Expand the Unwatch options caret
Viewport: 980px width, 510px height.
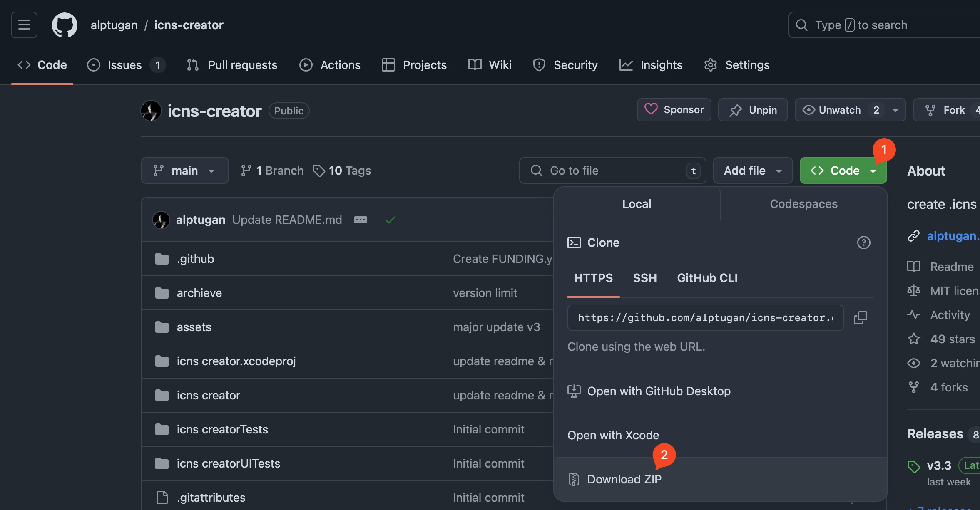895,110
